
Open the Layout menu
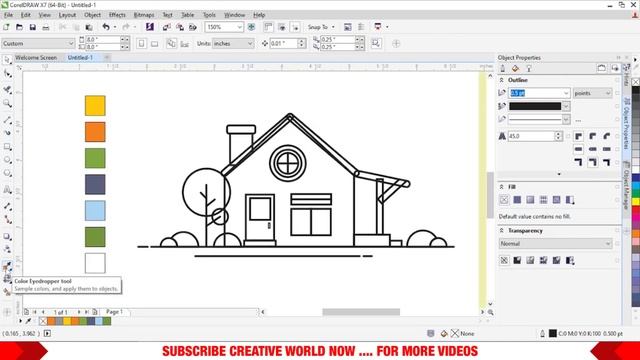point(67,15)
